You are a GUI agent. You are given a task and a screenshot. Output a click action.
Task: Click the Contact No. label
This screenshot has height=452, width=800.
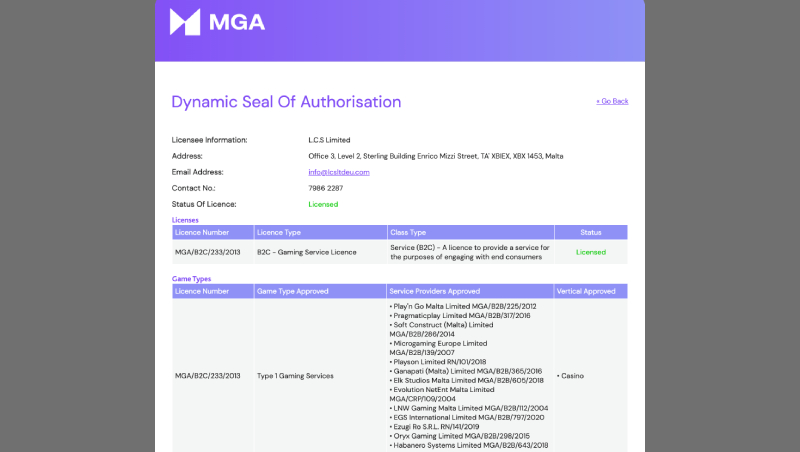pyautogui.click(x=193, y=188)
